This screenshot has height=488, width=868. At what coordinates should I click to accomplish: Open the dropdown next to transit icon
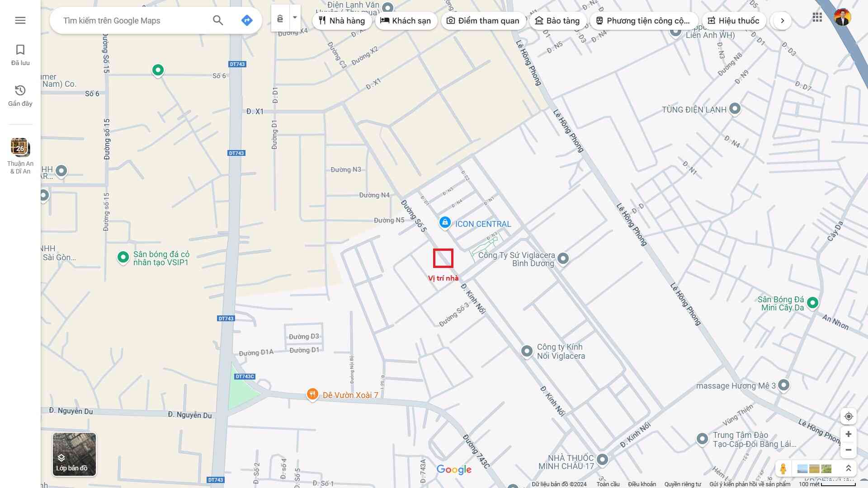[295, 18]
